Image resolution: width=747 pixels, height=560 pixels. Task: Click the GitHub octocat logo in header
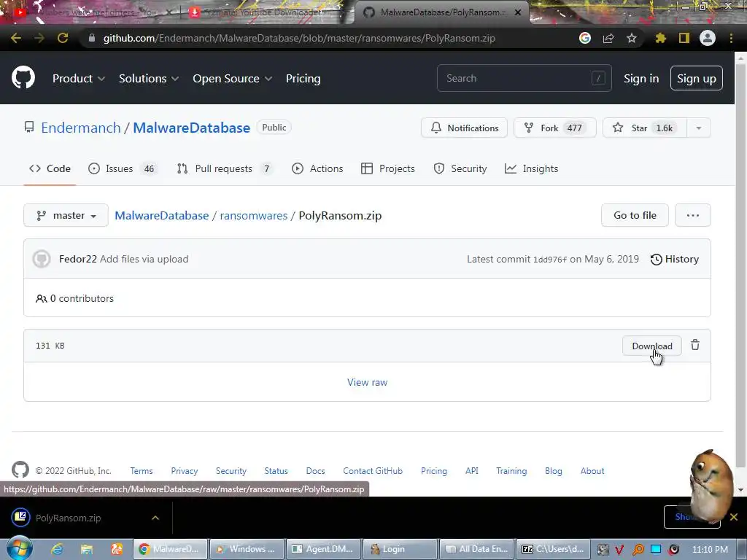click(23, 78)
